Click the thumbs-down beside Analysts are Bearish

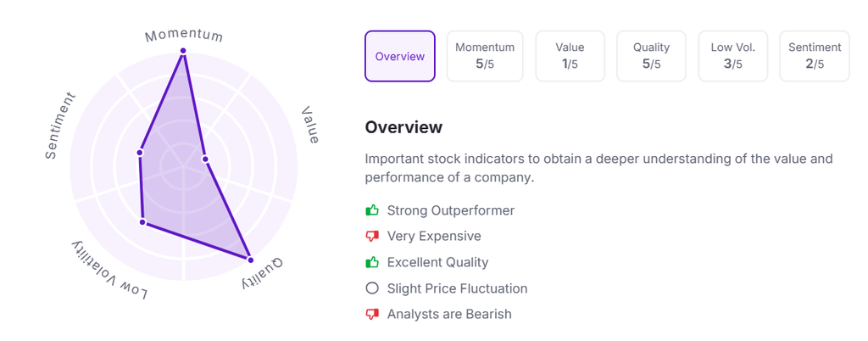(371, 314)
